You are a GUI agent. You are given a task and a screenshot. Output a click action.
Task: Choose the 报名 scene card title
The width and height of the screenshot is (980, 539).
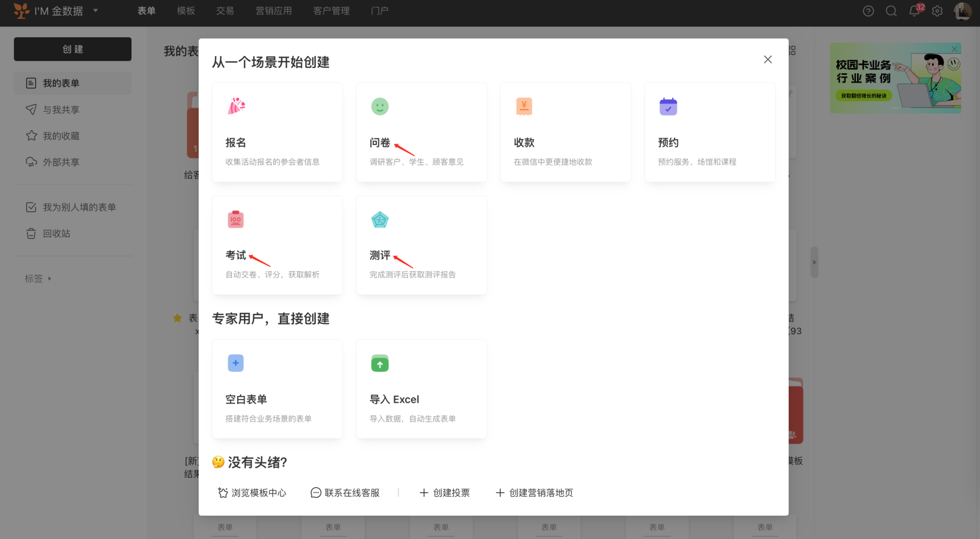click(236, 142)
